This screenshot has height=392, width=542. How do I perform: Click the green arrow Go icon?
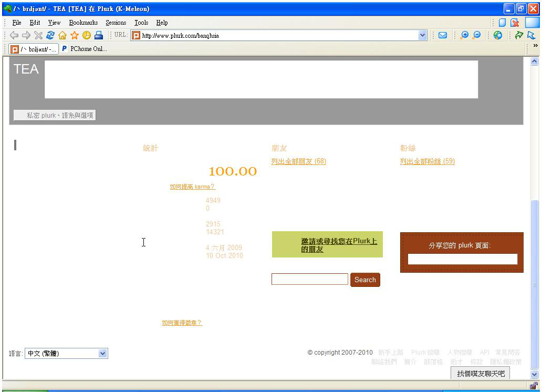click(519, 35)
